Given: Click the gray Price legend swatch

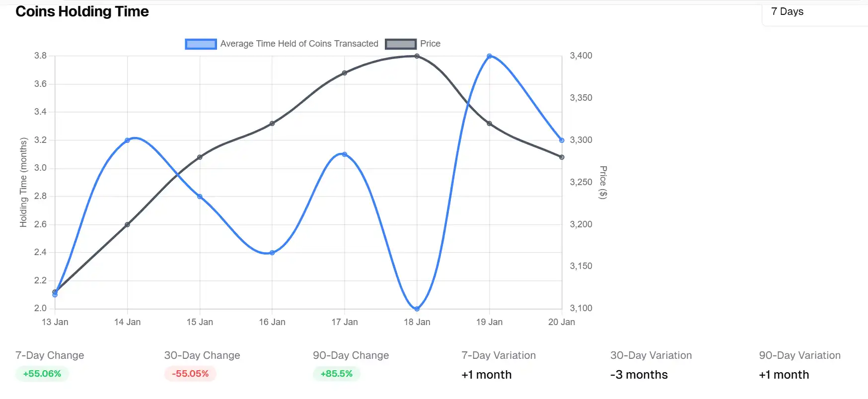Looking at the screenshot, I should [401, 44].
